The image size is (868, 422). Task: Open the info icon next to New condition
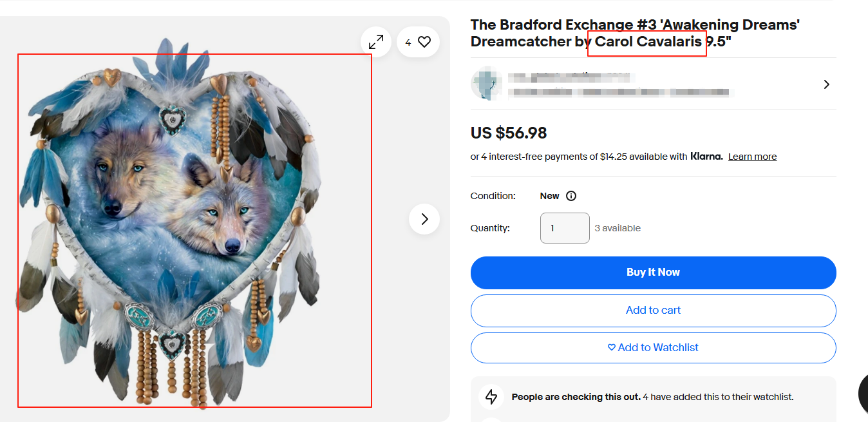570,195
